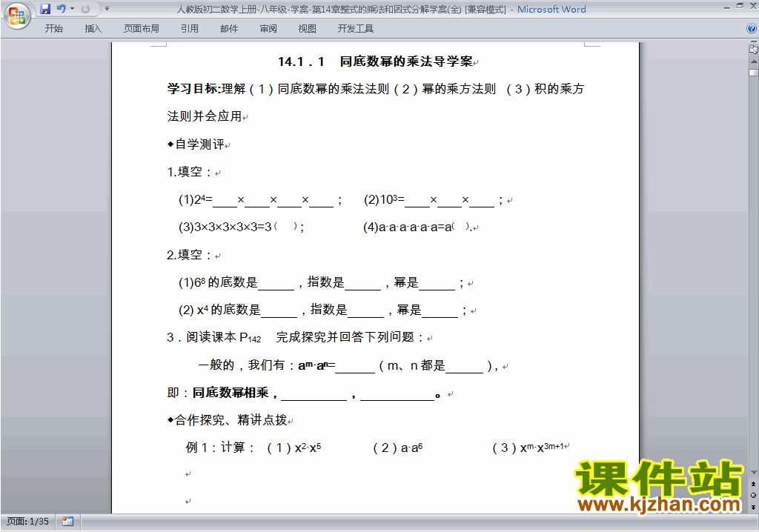Image resolution: width=759 pixels, height=532 pixels.
Task: Click the text '(4)a·a·a·a·a·a=a( )'
Action: click(417, 227)
